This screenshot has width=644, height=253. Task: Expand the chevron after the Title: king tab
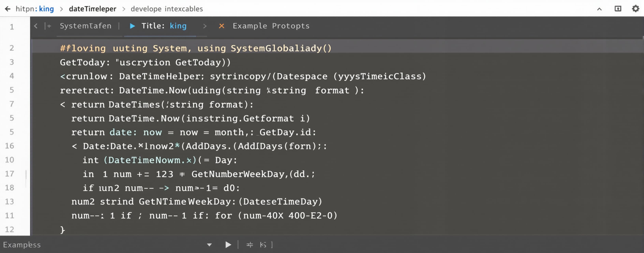(205, 26)
